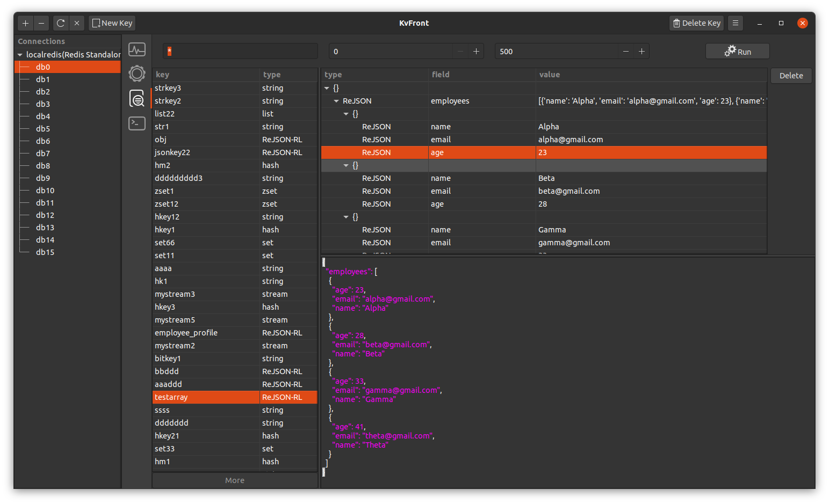Increase the cursor value 0 stepper

point(476,52)
